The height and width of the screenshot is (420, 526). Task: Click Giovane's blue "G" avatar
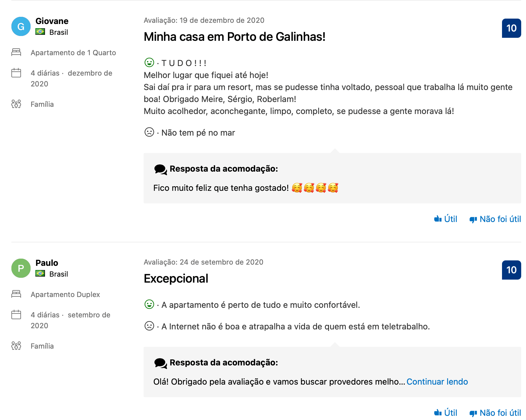[21, 26]
